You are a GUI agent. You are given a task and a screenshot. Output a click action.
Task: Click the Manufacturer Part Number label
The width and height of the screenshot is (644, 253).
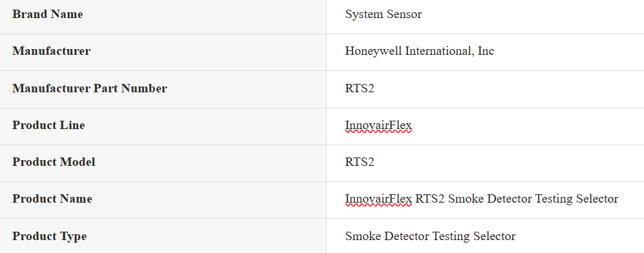pos(89,88)
